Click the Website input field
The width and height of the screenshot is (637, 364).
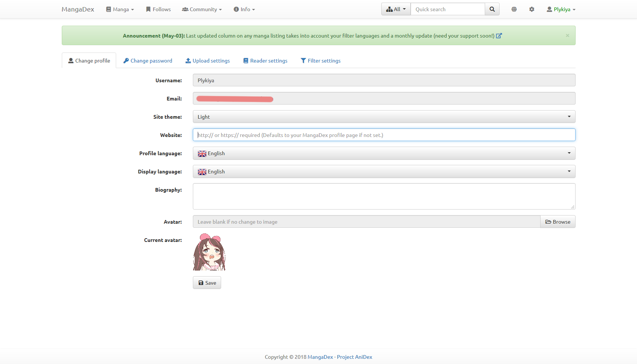[x=384, y=135]
